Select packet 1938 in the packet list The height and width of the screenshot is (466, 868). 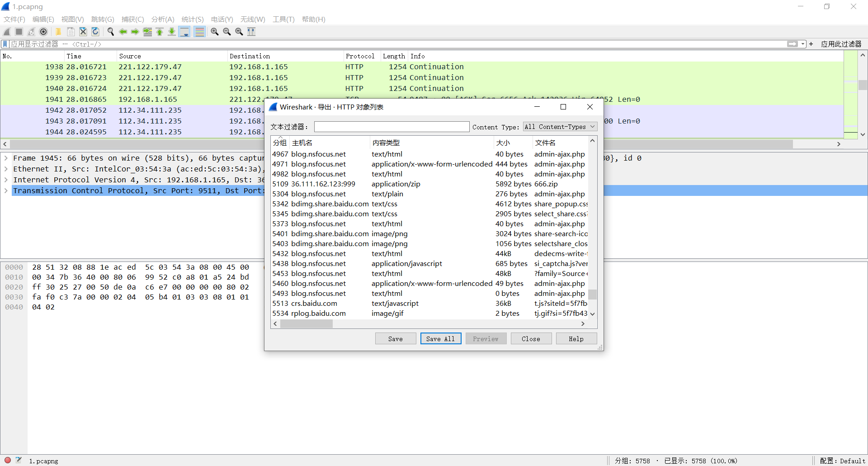click(422, 67)
